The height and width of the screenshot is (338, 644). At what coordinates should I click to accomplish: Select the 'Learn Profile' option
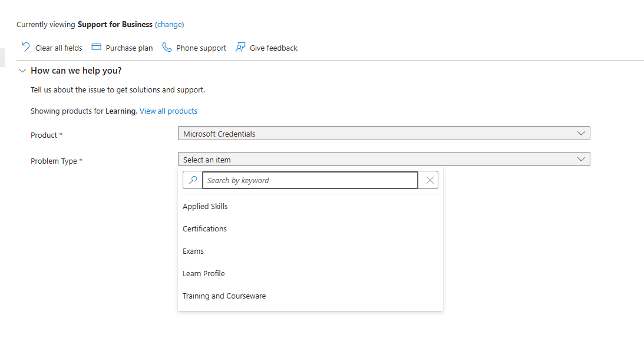(311, 274)
